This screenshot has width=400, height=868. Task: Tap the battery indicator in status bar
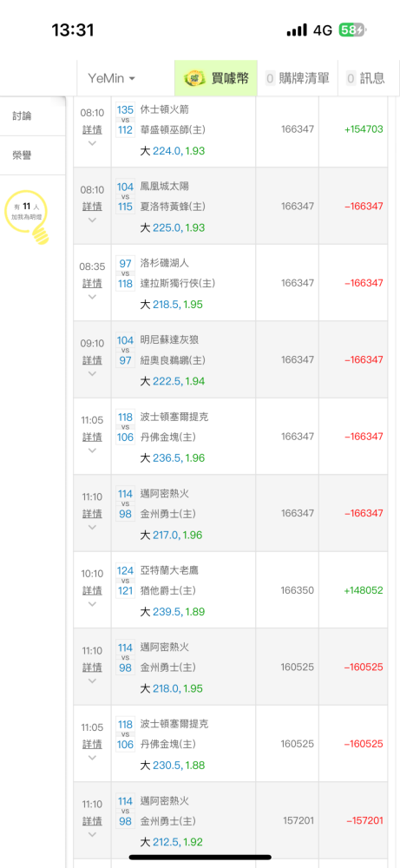point(353,30)
